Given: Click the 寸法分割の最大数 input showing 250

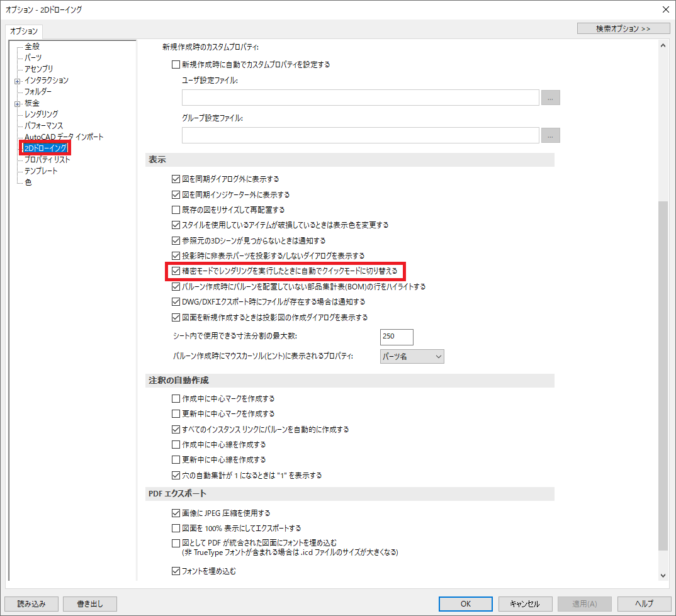Looking at the screenshot, I should click(396, 337).
